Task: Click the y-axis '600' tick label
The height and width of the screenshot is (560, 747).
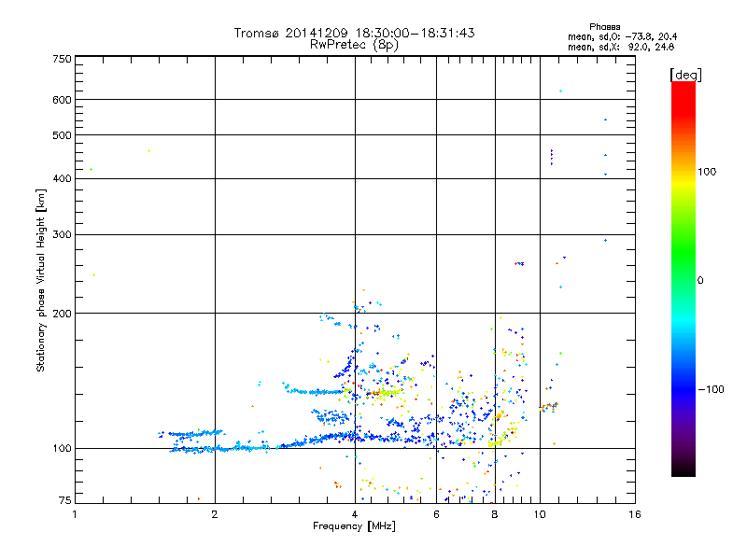Action: [x=62, y=100]
